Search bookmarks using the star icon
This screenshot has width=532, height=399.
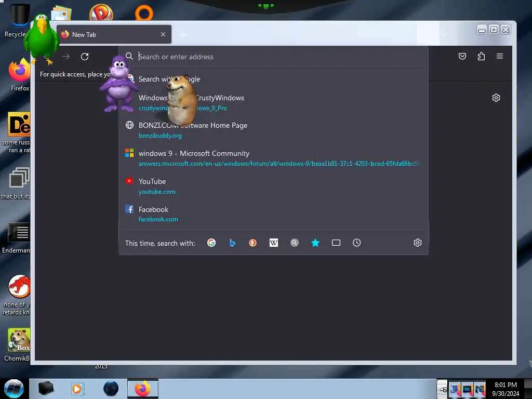[x=315, y=243]
